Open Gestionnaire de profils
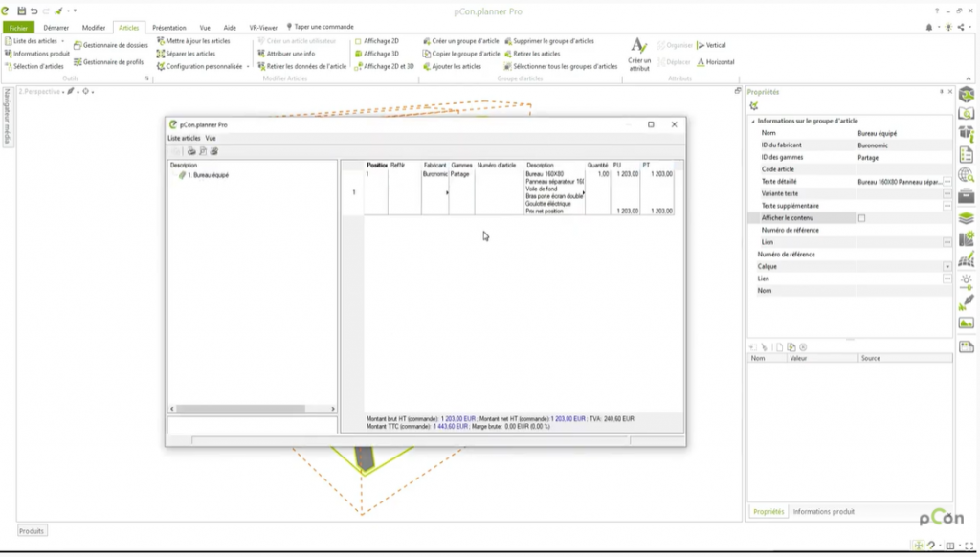 pos(109,62)
